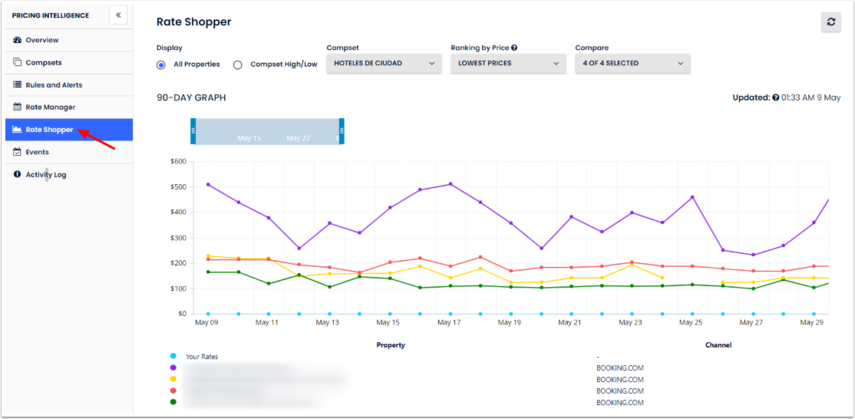
Task: Click the Compsets sidebar icon
Action: (17, 62)
